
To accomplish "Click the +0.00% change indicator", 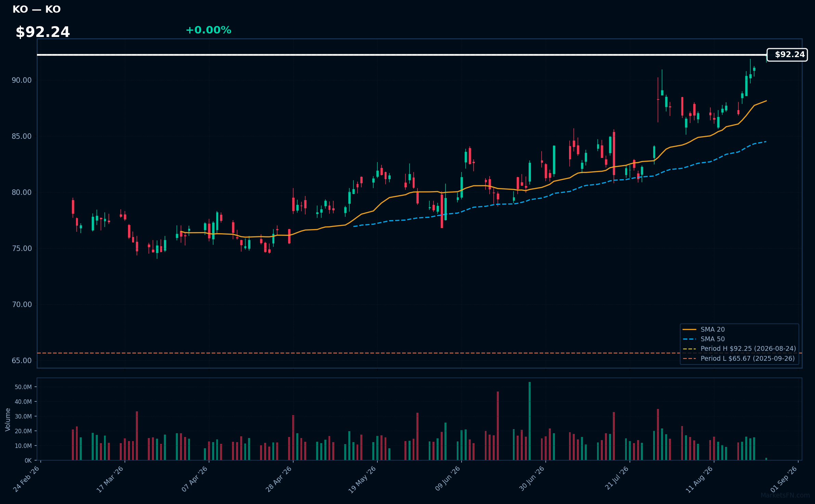I will click(208, 30).
